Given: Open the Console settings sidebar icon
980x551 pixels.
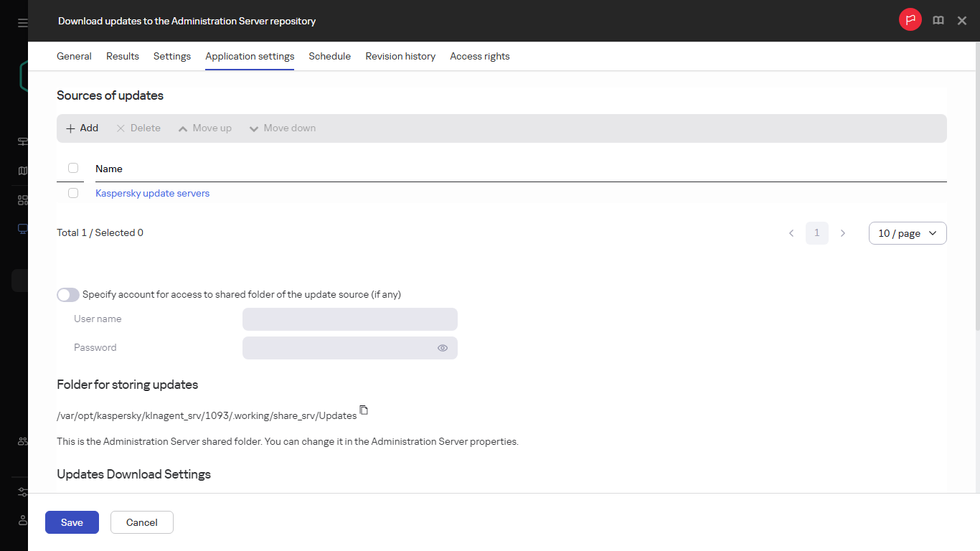Looking at the screenshot, I should 22,492.
